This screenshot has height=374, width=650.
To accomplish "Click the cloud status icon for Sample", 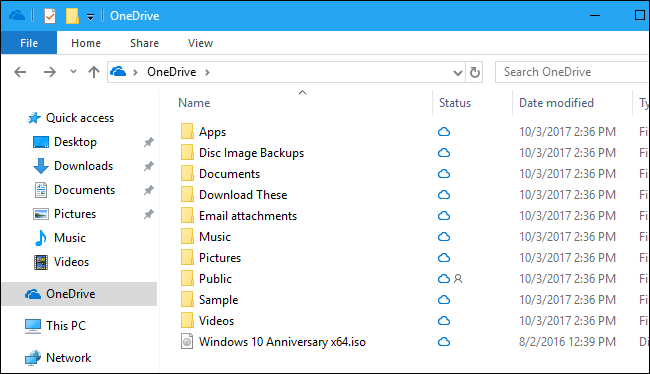I will 444,300.
